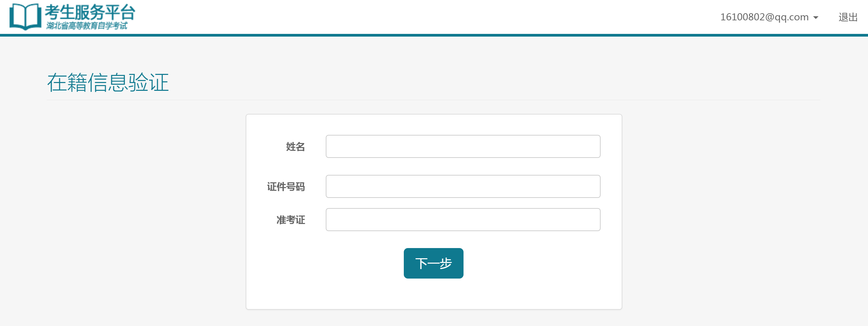Select the 考生服务平台 platform logo
Image resolution: width=868 pixels, height=326 pixels.
point(89,13)
